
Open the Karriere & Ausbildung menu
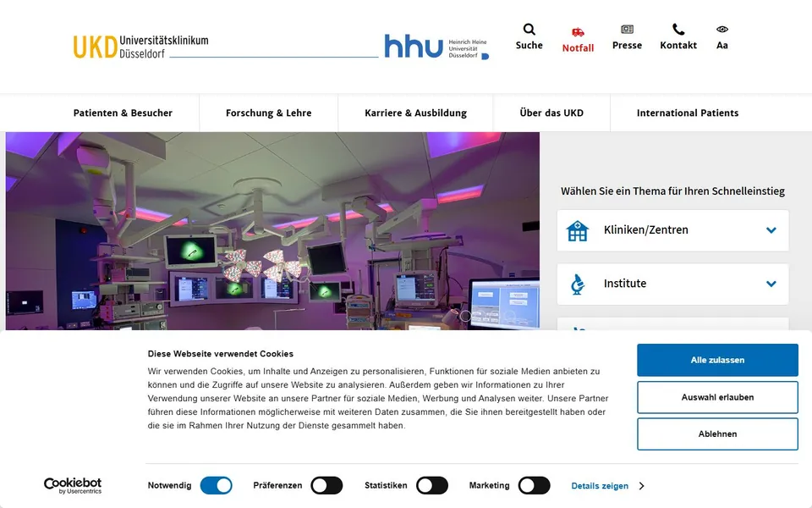click(415, 113)
